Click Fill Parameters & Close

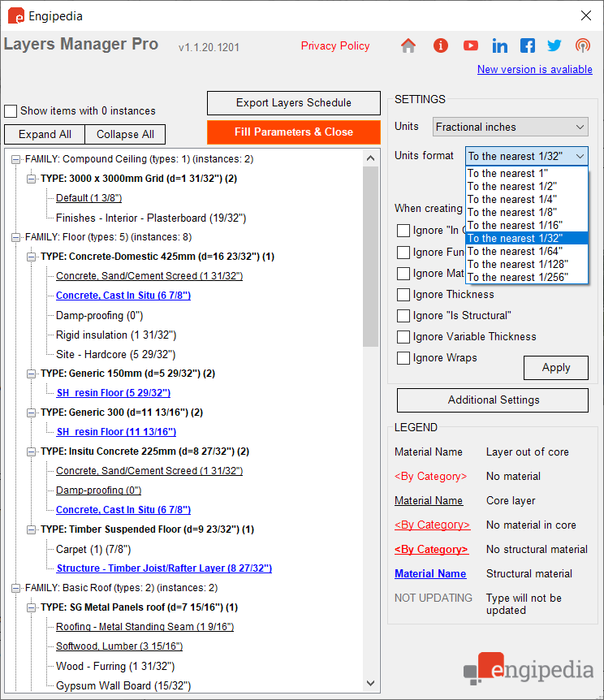(x=294, y=132)
